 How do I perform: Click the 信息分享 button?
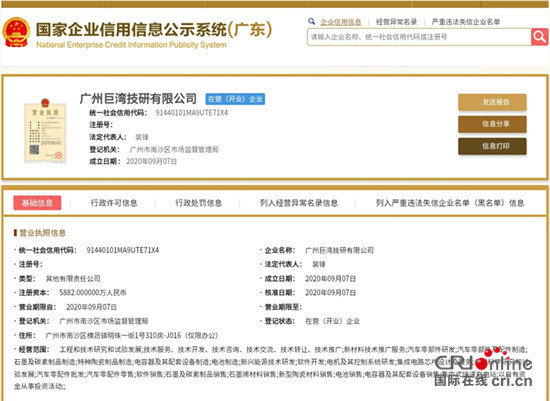point(492,124)
